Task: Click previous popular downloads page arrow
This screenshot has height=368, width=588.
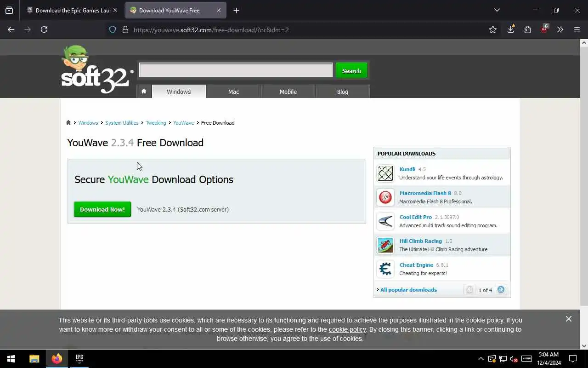Action: [469, 290]
